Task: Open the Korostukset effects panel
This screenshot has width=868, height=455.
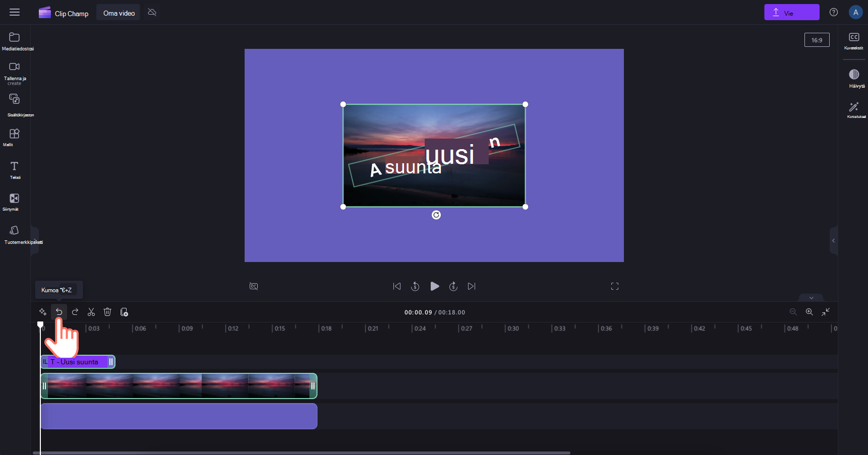Action: [854, 109]
